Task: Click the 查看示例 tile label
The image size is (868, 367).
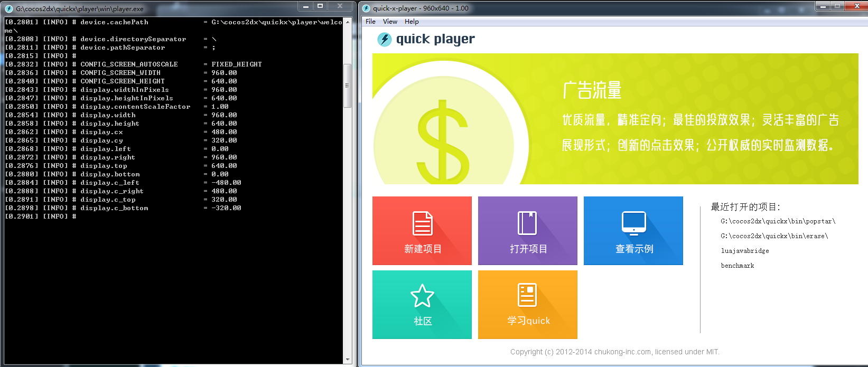Action: pos(634,249)
